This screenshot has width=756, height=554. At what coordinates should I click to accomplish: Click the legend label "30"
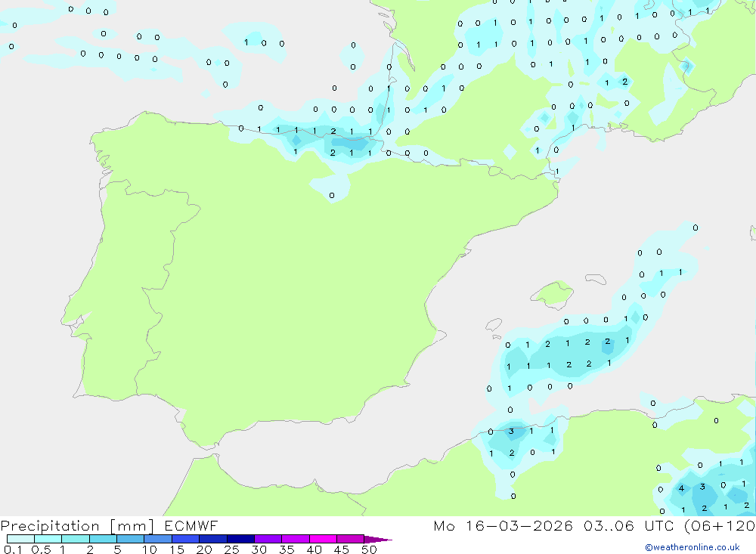click(259, 549)
